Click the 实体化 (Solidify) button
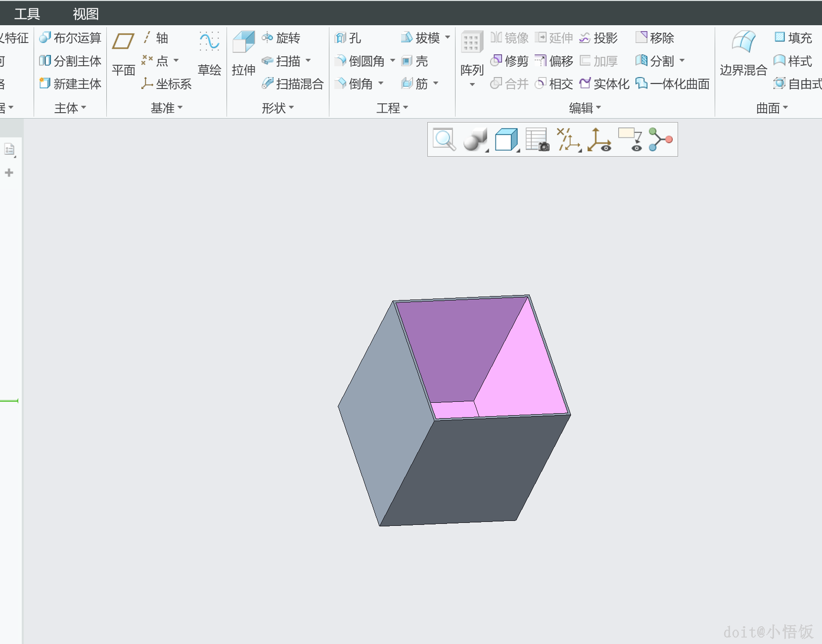 click(604, 84)
